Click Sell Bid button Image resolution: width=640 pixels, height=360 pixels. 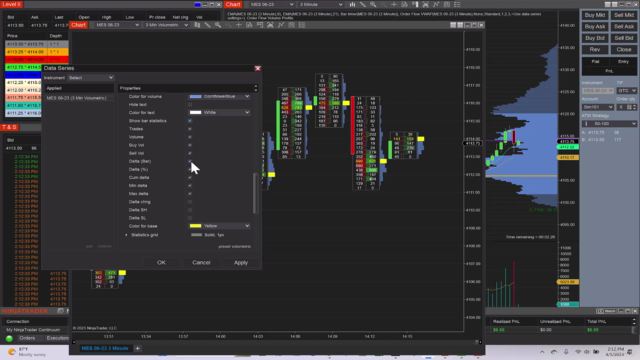[624, 38]
